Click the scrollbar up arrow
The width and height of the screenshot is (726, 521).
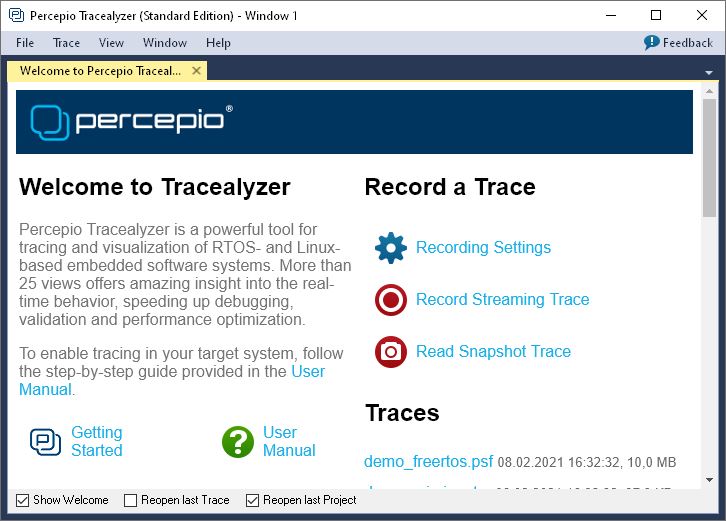709,91
